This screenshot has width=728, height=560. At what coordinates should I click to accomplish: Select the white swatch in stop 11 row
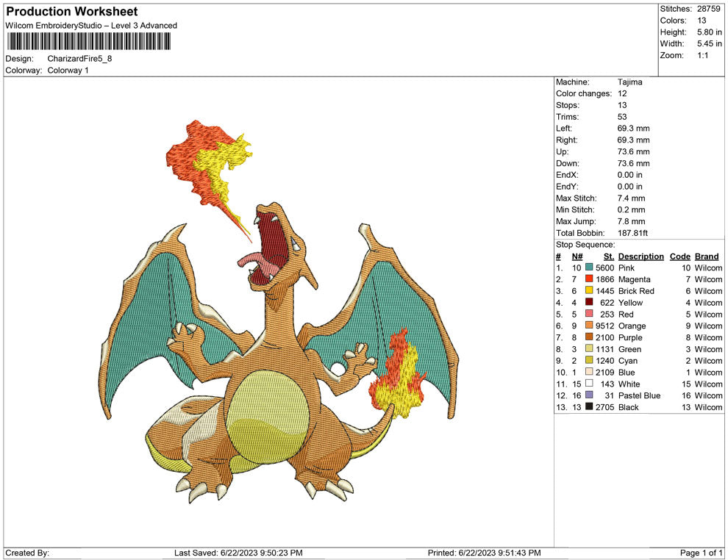(x=589, y=383)
